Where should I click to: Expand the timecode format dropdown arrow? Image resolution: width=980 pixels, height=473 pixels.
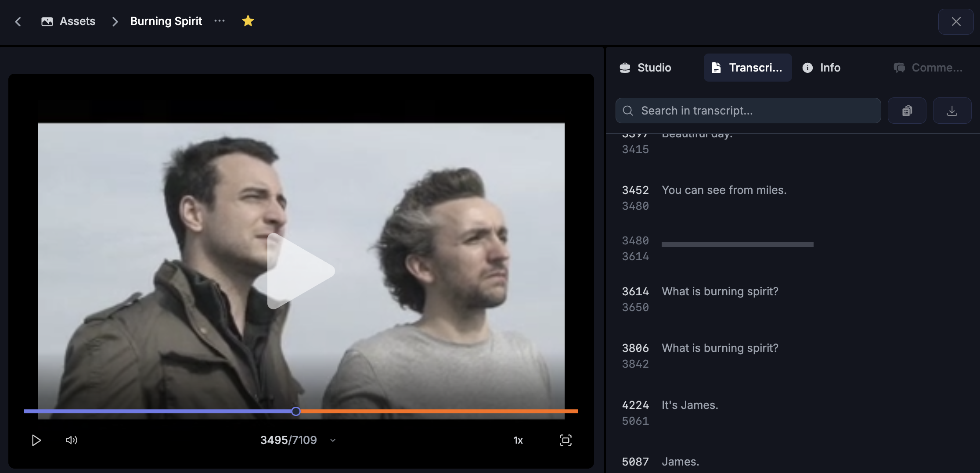coord(333,441)
